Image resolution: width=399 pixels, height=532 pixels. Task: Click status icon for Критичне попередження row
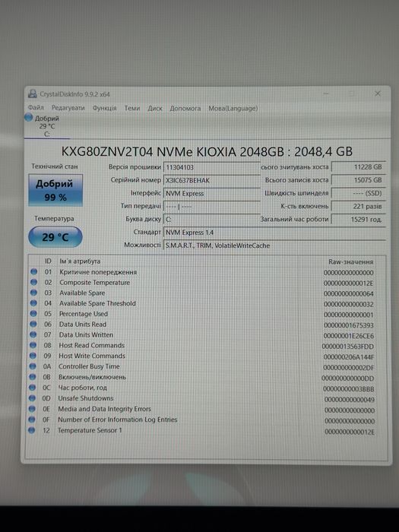coord(33,272)
